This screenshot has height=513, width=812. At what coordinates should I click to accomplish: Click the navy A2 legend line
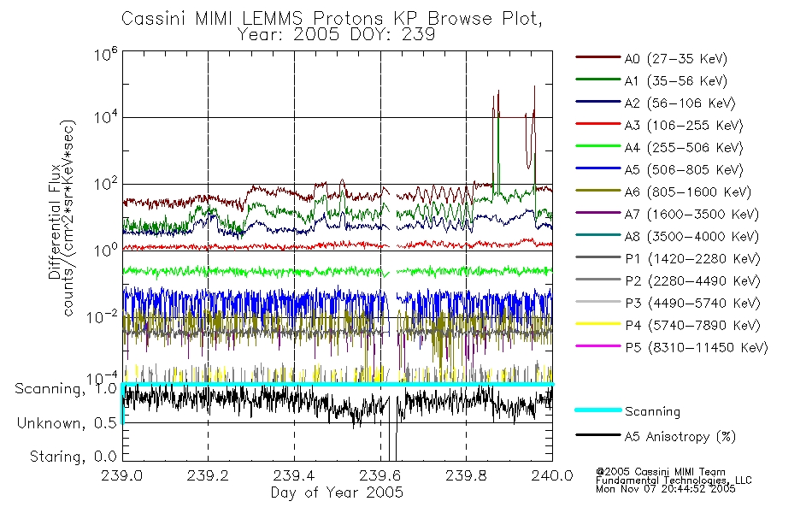point(598,102)
